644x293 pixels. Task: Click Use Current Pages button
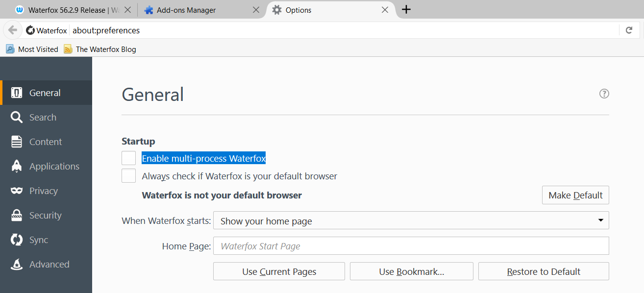click(279, 271)
